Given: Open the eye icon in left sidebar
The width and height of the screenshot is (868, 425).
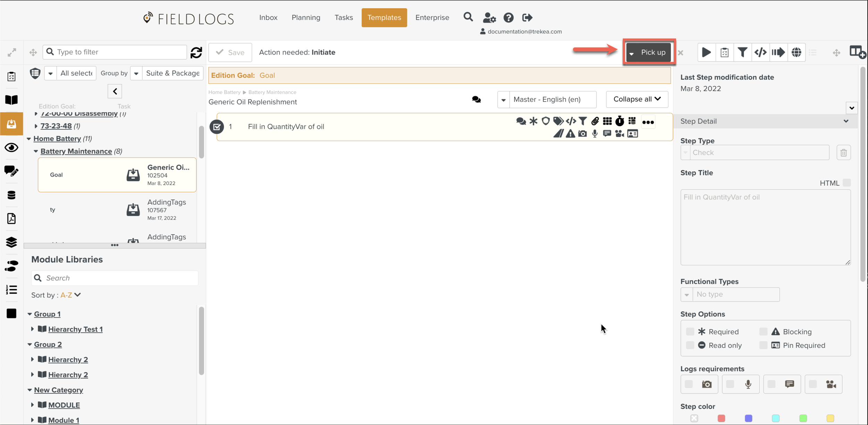Looking at the screenshot, I should [x=11, y=148].
